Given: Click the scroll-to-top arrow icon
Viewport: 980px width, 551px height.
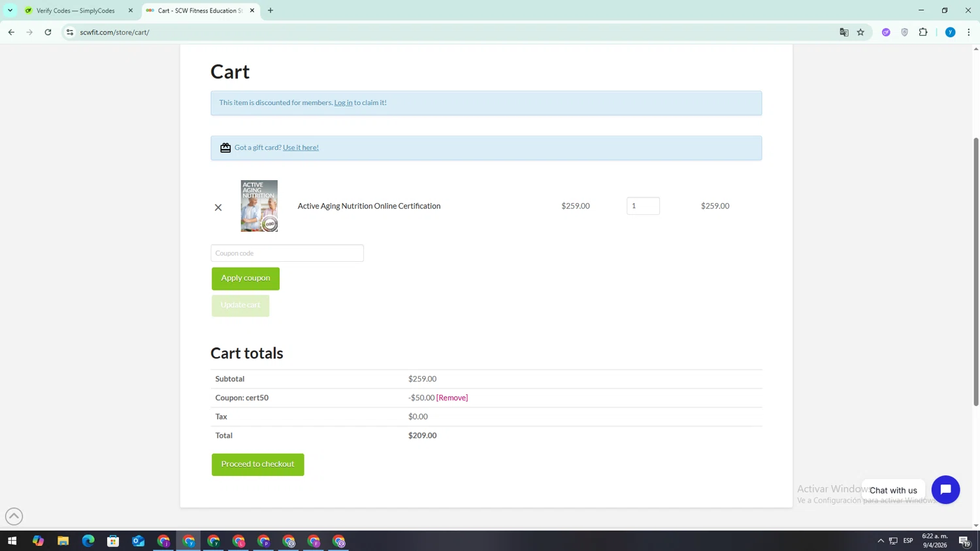Looking at the screenshot, I should (14, 516).
